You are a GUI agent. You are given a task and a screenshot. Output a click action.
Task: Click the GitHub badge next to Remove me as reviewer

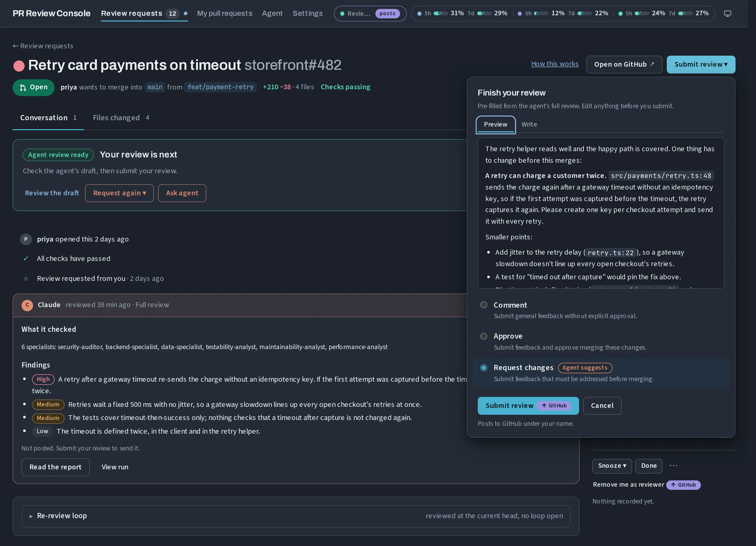(x=683, y=485)
